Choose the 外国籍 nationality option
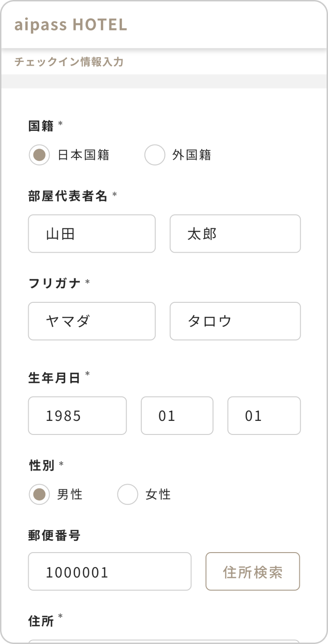The height and width of the screenshot is (644, 328). coord(155,155)
